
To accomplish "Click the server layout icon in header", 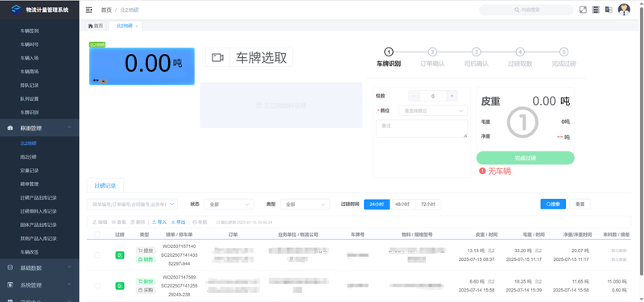I will pos(596,10).
